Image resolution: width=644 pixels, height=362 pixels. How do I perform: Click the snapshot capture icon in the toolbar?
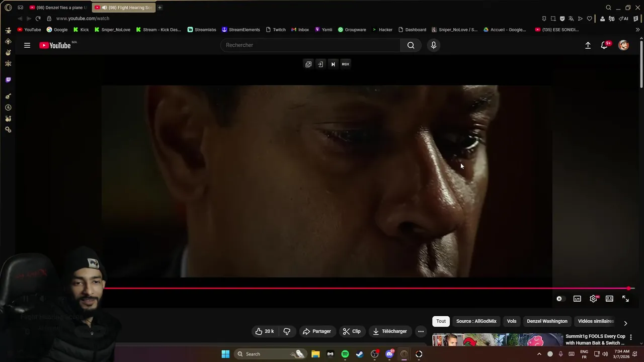tap(553, 19)
